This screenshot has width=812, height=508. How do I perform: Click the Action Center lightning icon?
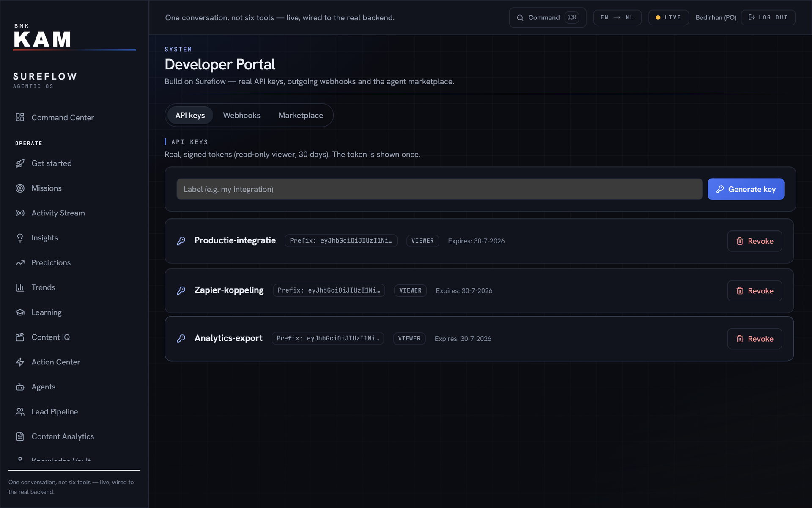click(x=20, y=362)
